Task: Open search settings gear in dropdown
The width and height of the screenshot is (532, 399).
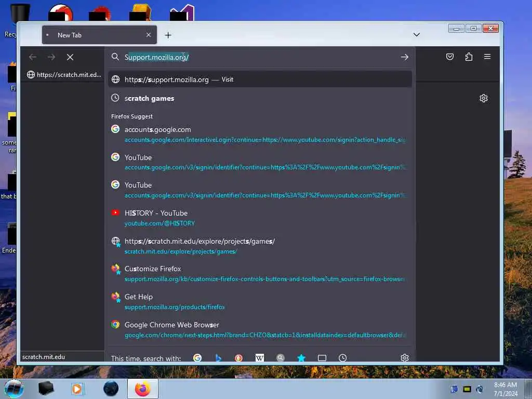Action: (x=404, y=357)
